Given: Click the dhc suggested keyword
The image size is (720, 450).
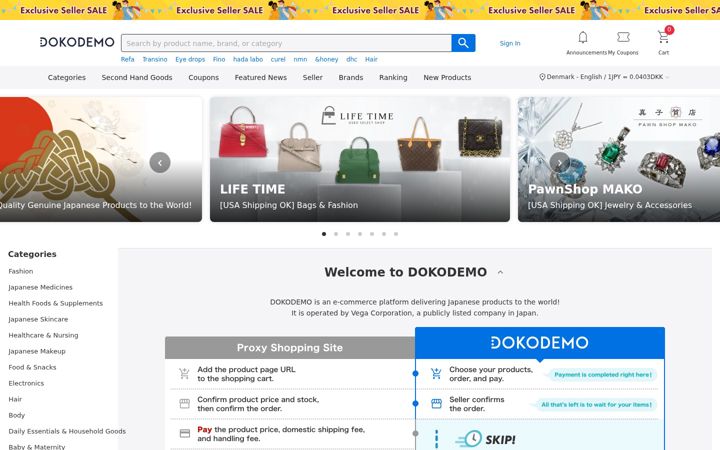Looking at the screenshot, I should click(x=352, y=59).
